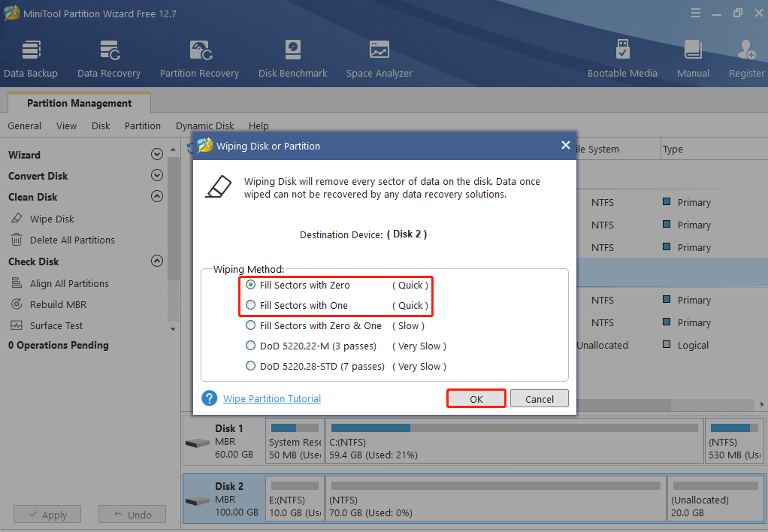Open the Data Backup tool

(x=31, y=59)
